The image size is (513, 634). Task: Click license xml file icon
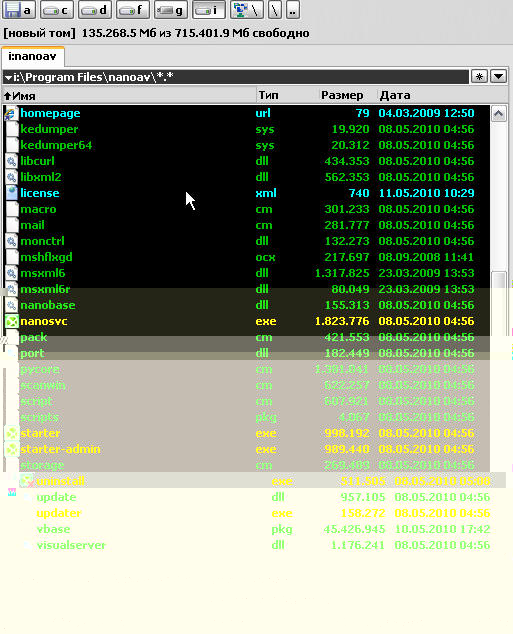pyautogui.click(x=11, y=193)
